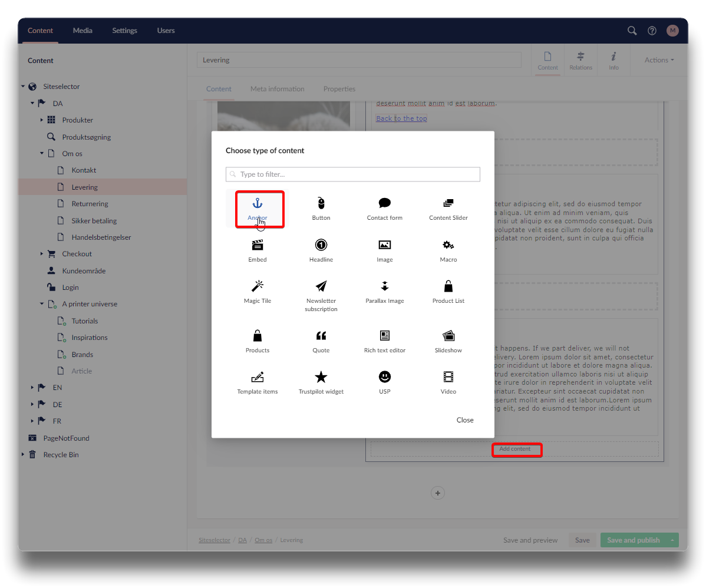
Task: Switch to the Media section
Action: point(83,31)
